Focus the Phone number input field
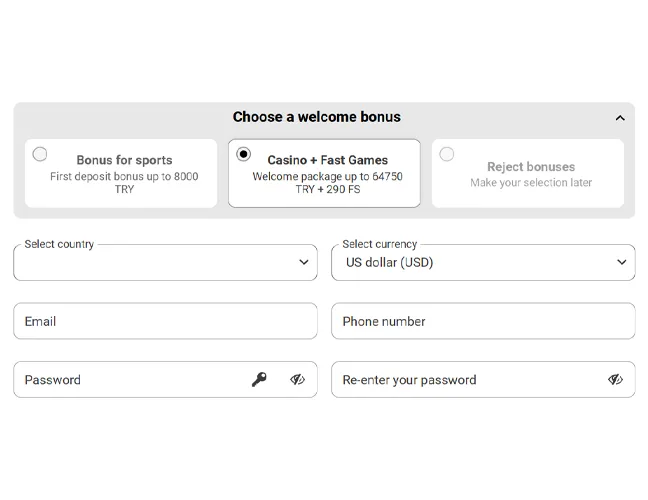 point(483,321)
